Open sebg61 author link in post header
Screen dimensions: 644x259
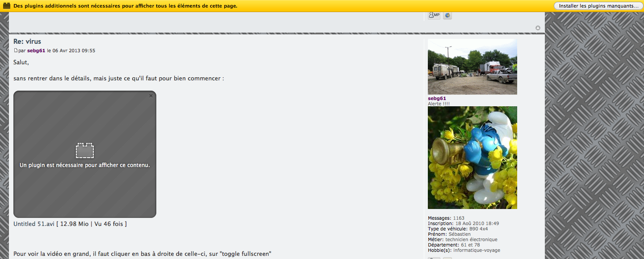click(x=36, y=51)
